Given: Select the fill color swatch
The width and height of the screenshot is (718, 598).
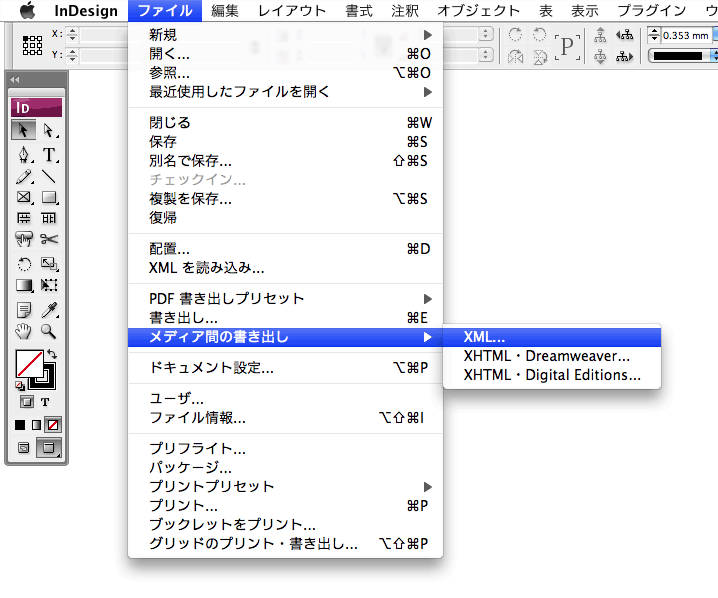Looking at the screenshot, I should click(29, 364).
